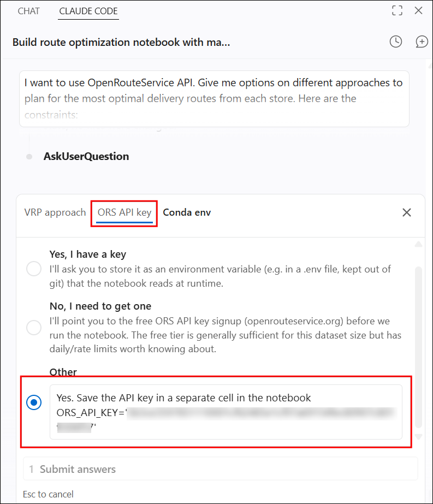Select the 'Yes, I have a key' radio
Viewport: 433px width, 504px height.
point(34,269)
